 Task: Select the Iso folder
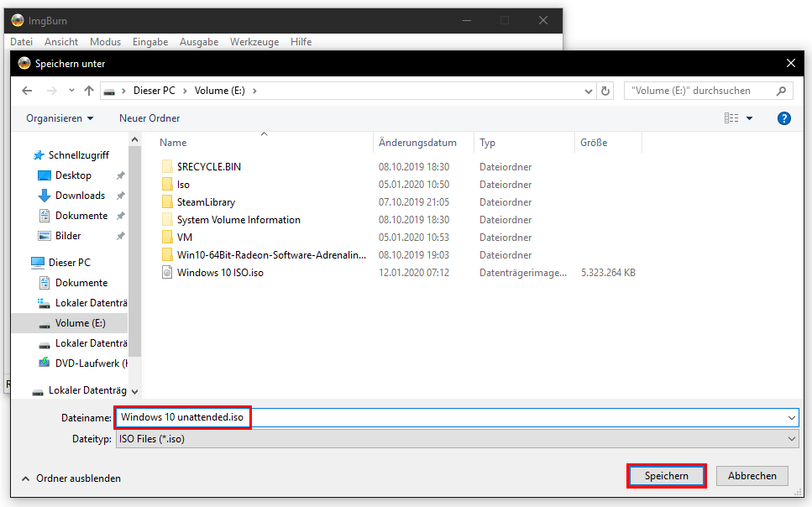[x=183, y=185]
